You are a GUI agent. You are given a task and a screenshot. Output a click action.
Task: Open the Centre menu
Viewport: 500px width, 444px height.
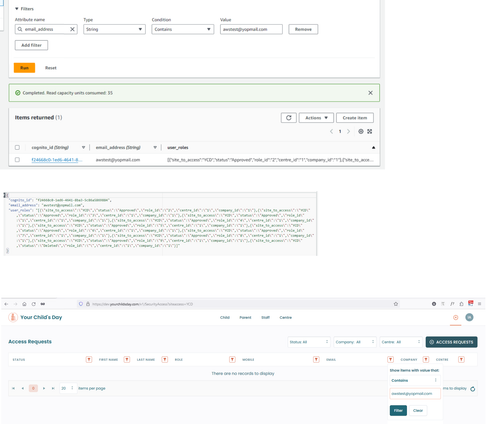pos(286,317)
